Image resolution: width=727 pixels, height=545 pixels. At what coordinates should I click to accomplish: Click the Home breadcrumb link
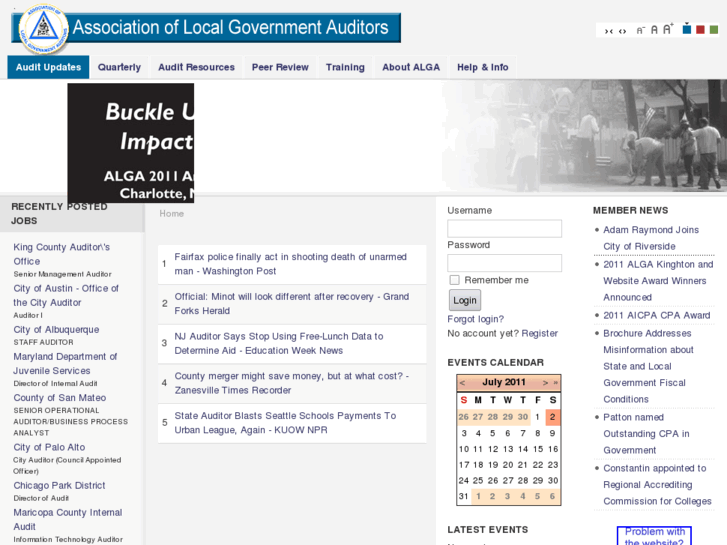click(x=172, y=213)
